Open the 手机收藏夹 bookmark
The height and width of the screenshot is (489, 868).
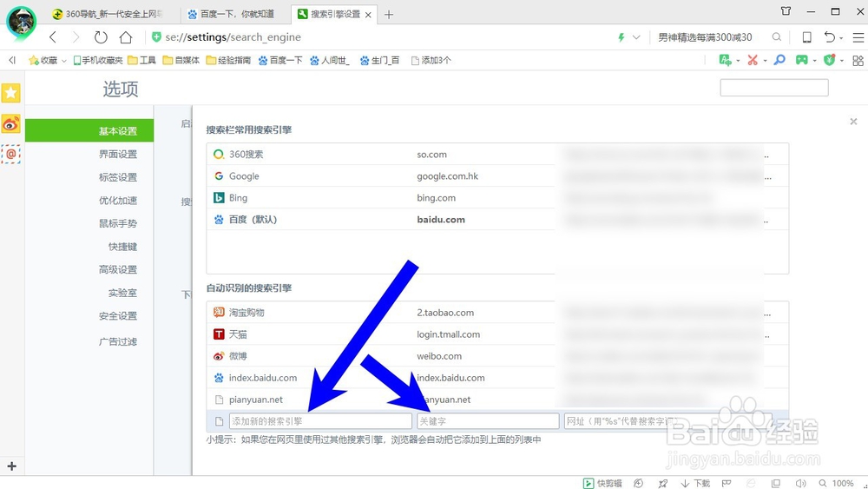(98, 60)
